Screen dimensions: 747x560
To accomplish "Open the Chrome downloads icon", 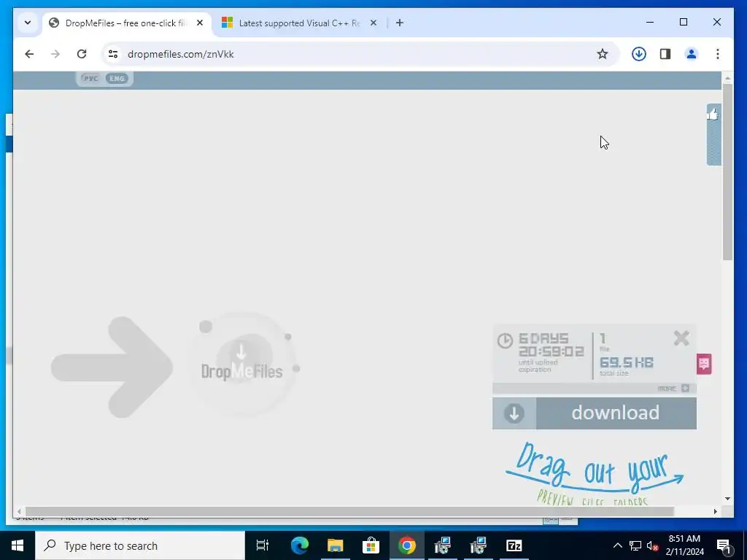I will 639,54.
